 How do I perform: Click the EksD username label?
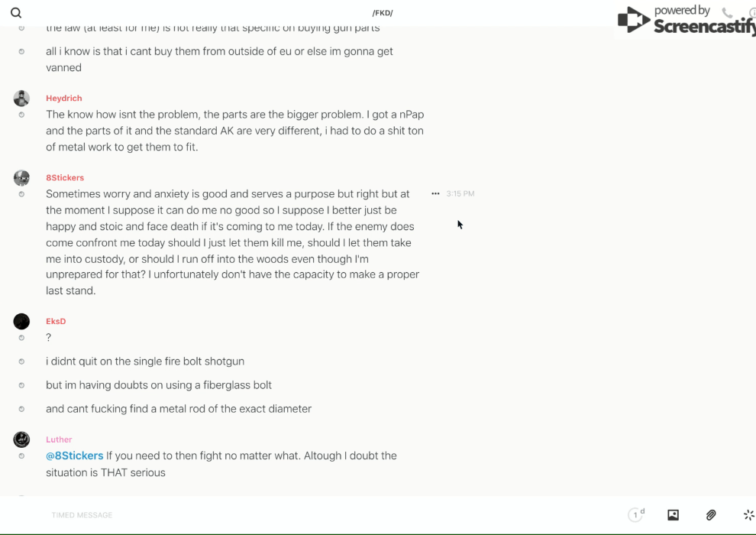56,322
